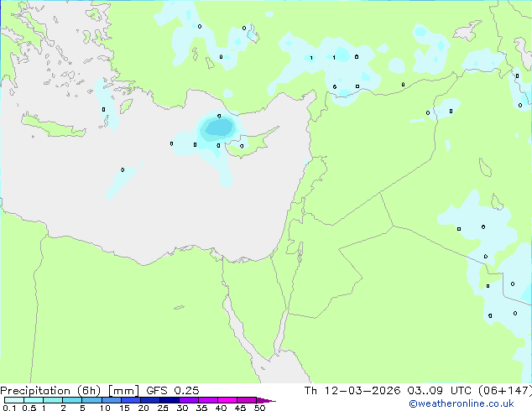
Task: Click the darkest blue rain core near Cyprus
Action: 220,127
